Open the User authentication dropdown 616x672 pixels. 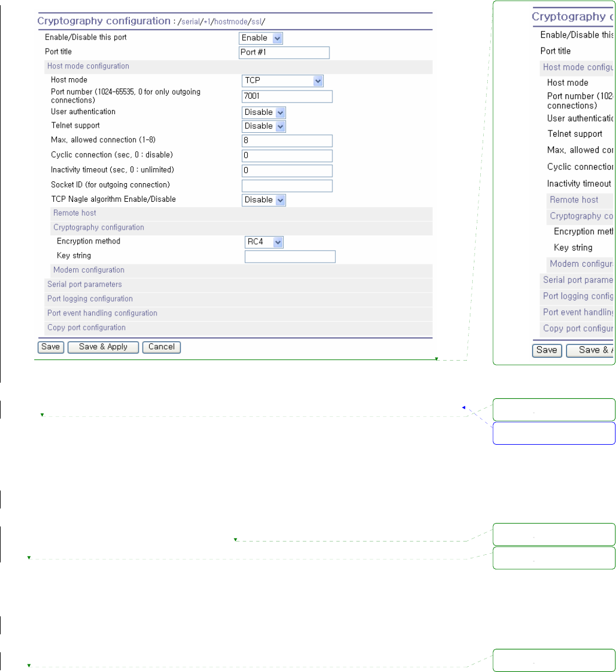tap(264, 112)
